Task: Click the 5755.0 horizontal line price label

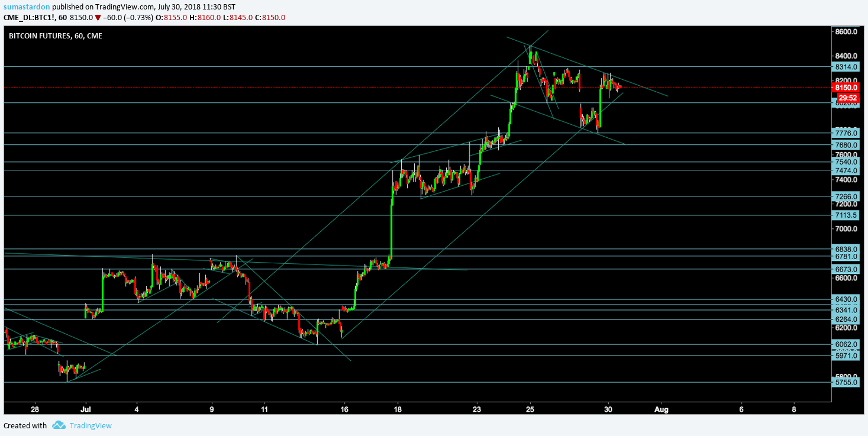Action: [846, 382]
